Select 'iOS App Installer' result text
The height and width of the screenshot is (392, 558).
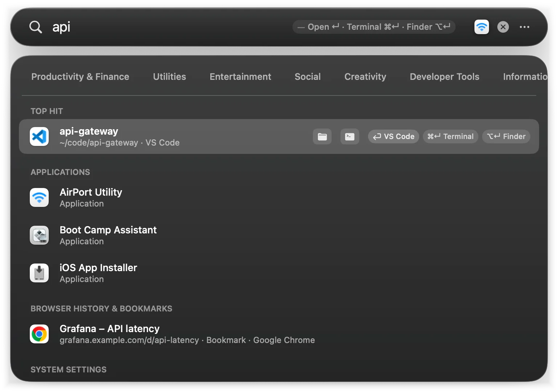pyautogui.click(x=98, y=268)
